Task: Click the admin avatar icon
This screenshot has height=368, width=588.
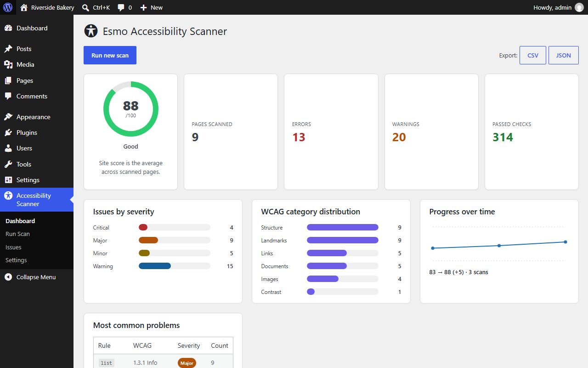Action: pos(579,7)
